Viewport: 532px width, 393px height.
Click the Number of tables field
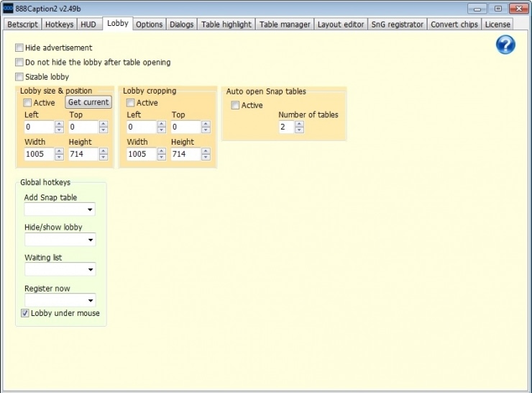pos(287,127)
